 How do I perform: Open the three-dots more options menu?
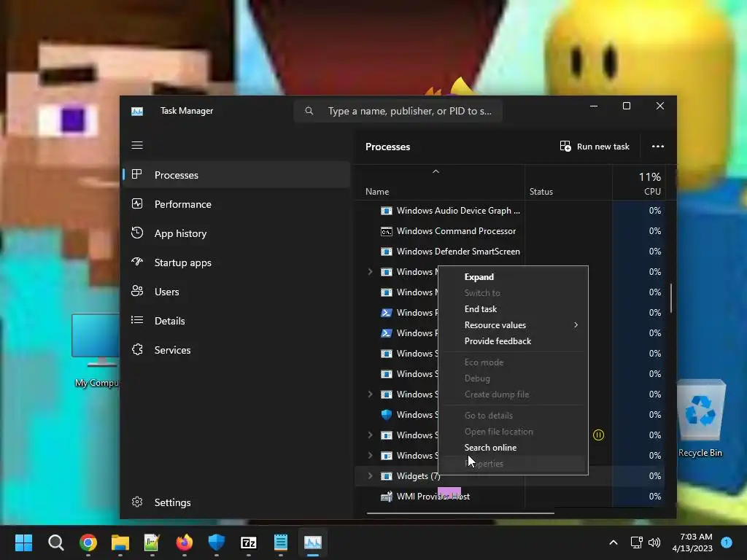[658, 146]
